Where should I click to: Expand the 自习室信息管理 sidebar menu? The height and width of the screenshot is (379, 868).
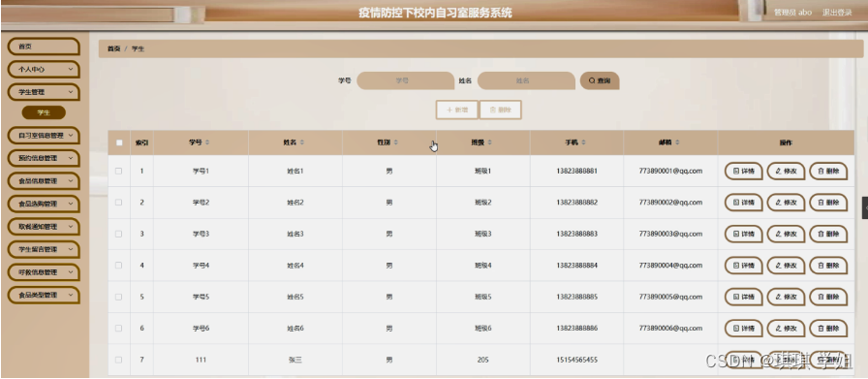[x=44, y=135]
